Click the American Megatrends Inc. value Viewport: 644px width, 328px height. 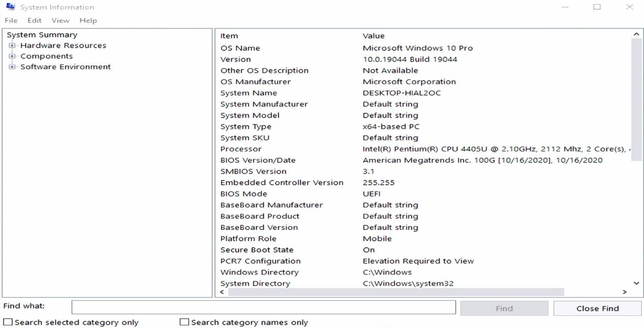[482, 160]
